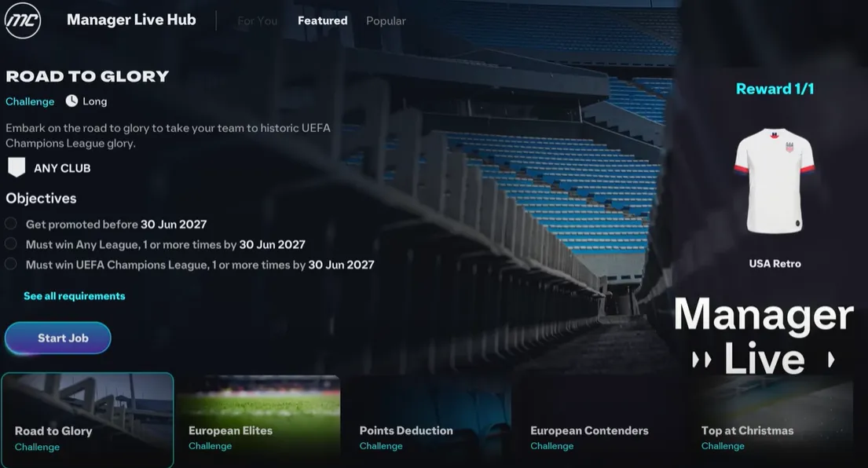
Task: Open the Points Deduction challenge card
Action: [x=430, y=421]
